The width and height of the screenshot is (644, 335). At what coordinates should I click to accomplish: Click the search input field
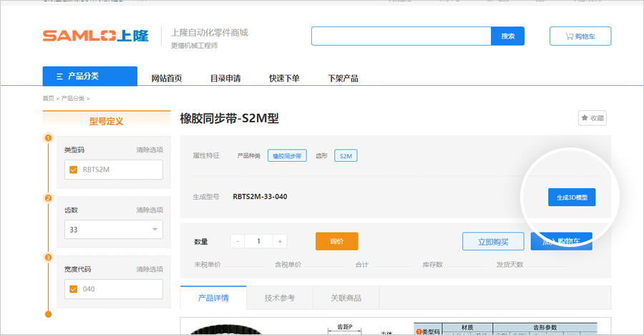[x=401, y=37]
